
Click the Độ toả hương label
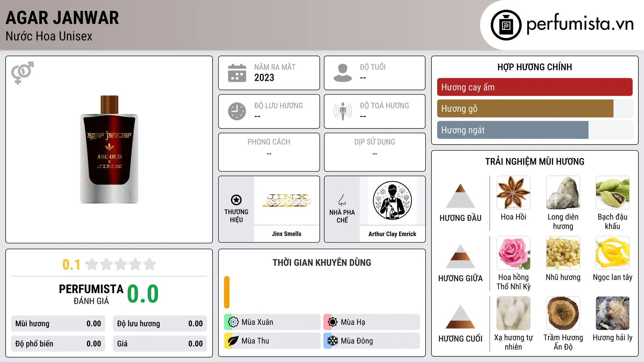point(384,106)
